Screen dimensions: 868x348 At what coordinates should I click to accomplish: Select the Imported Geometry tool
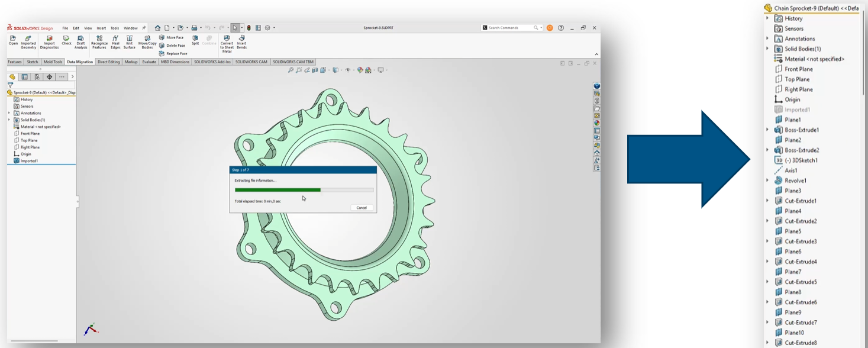pyautogui.click(x=28, y=41)
